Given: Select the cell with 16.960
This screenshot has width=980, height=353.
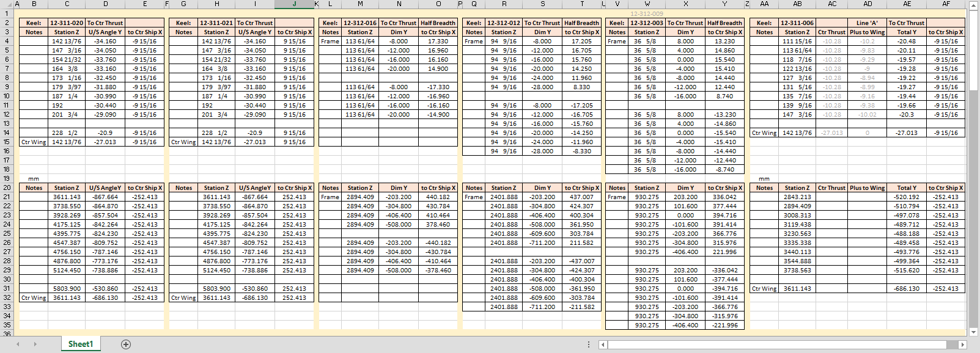Looking at the screenshot, I should pos(438,51).
